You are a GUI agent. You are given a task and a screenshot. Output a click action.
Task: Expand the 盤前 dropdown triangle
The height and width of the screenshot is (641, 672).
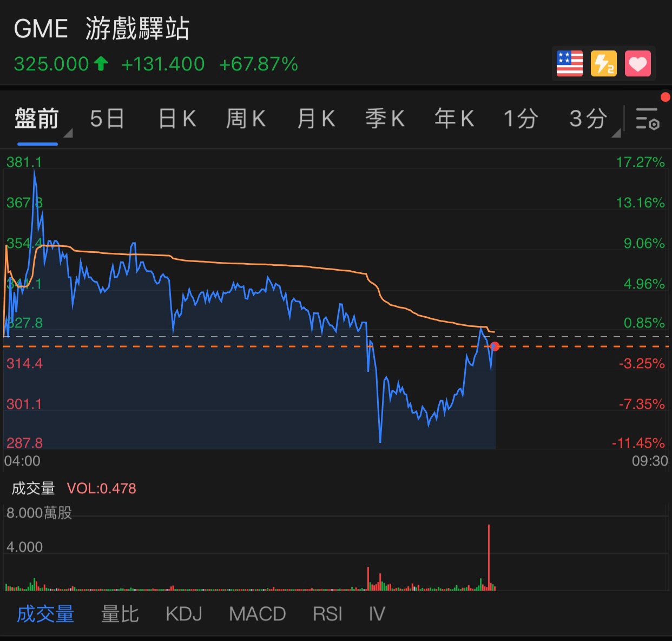(x=68, y=133)
